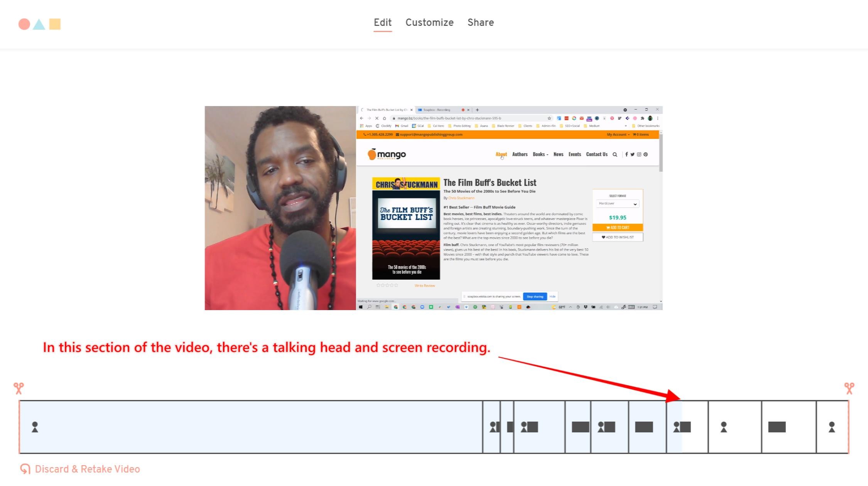Image resolution: width=868 pixels, height=486 pixels.
Task: Click the Film Buff's Bucket List book cover
Action: tap(406, 228)
